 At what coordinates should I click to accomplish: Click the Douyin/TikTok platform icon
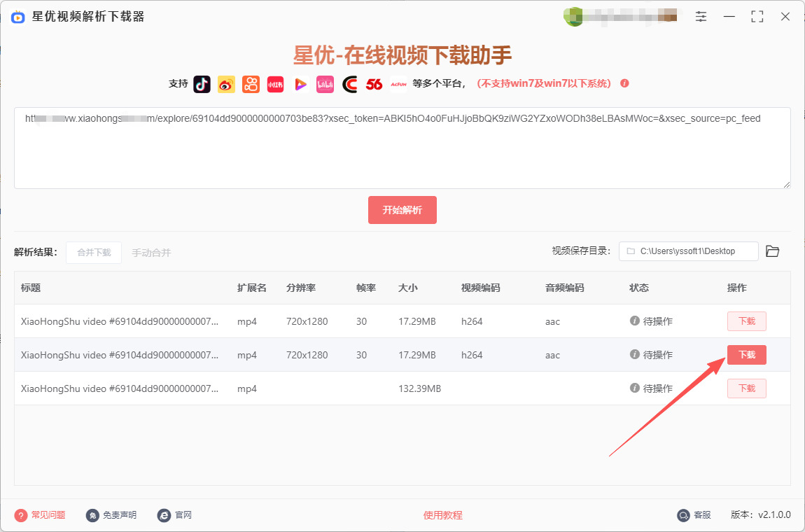[x=202, y=84]
